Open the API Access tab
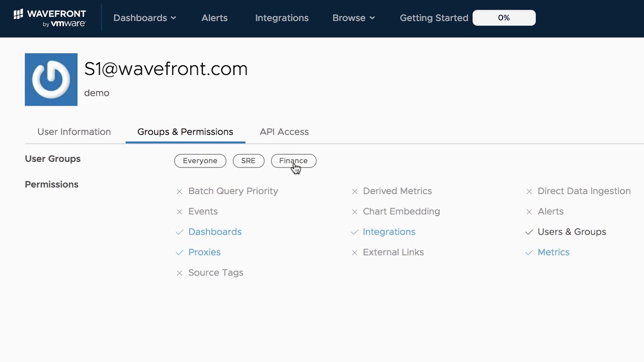Viewport: 644px width, 362px height. pos(284,132)
